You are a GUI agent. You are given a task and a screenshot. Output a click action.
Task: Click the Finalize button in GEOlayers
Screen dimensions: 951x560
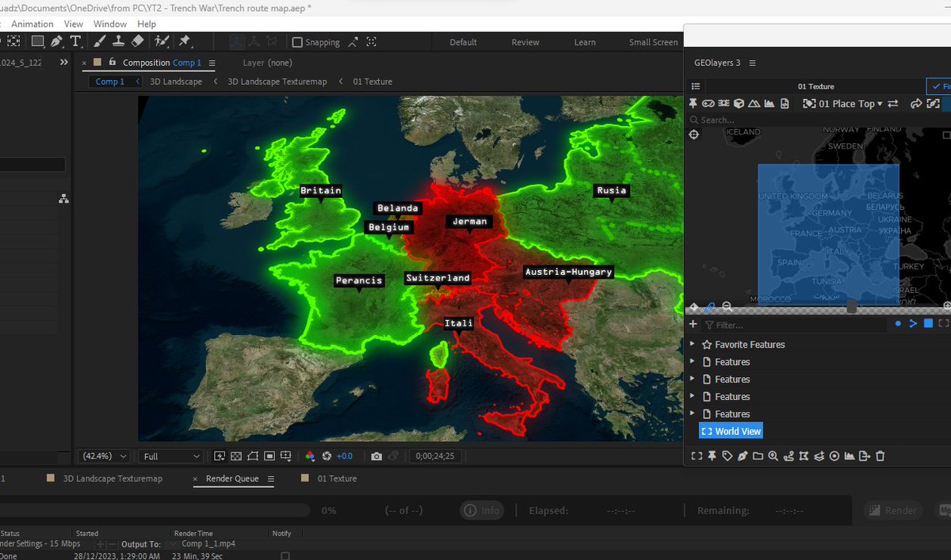(x=939, y=86)
